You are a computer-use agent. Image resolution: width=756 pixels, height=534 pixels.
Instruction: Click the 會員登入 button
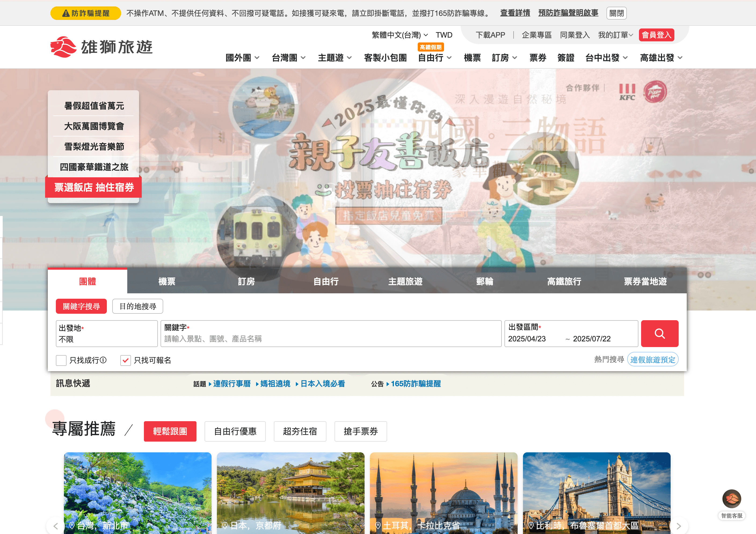tap(656, 35)
